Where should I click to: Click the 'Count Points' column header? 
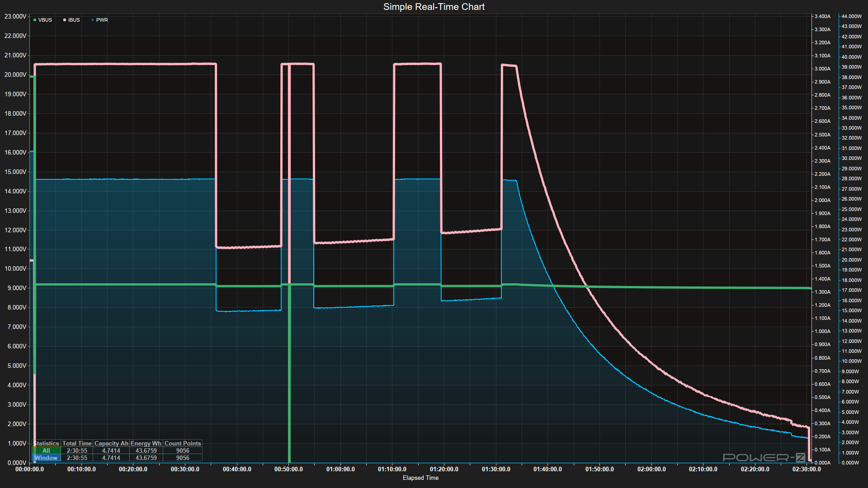point(183,443)
